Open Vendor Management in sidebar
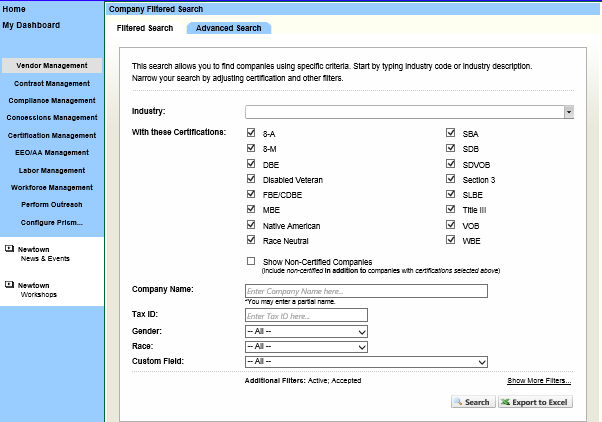This screenshot has width=602, height=422. [x=52, y=66]
